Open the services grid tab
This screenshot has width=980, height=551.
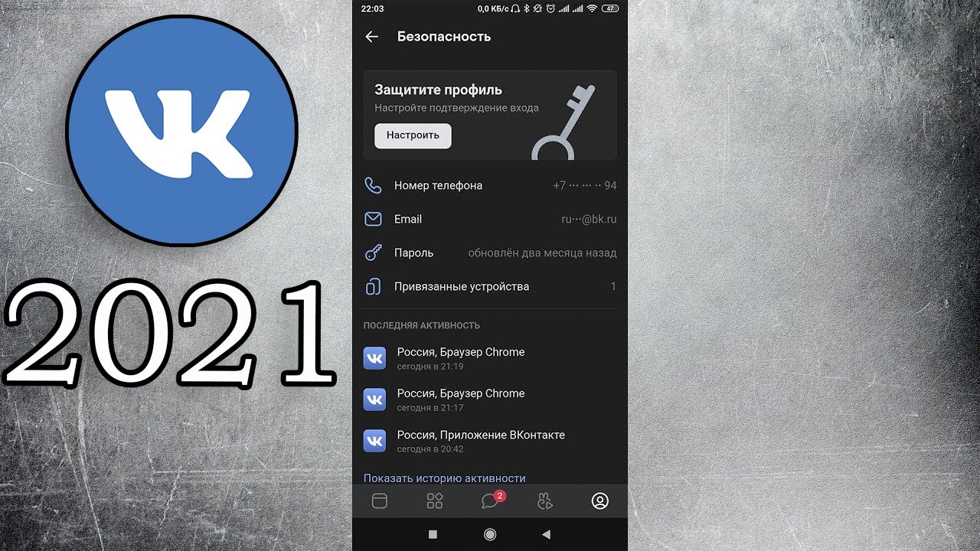(x=435, y=501)
